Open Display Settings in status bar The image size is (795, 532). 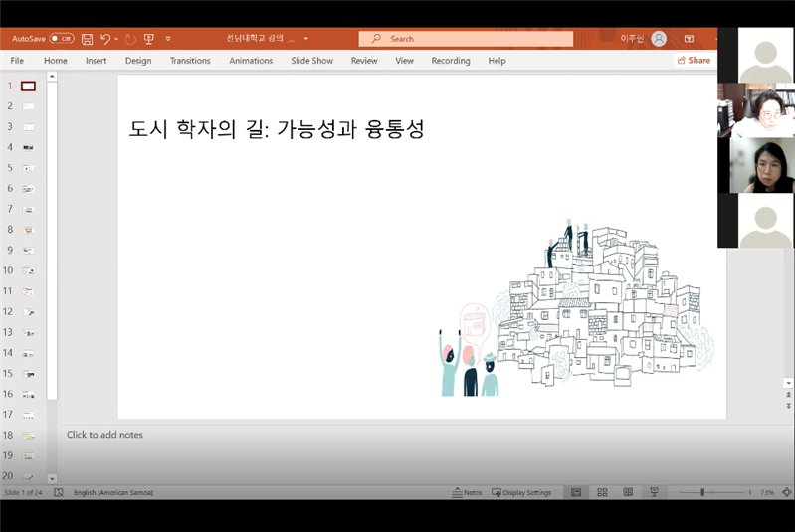click(x=521, y=492)
